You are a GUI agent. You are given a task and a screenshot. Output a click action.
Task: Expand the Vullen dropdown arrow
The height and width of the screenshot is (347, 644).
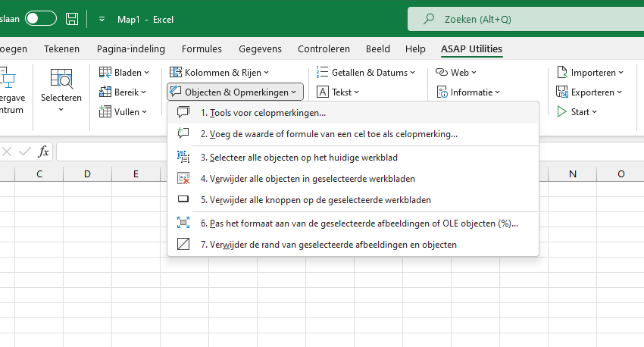(x=144, y=112)
